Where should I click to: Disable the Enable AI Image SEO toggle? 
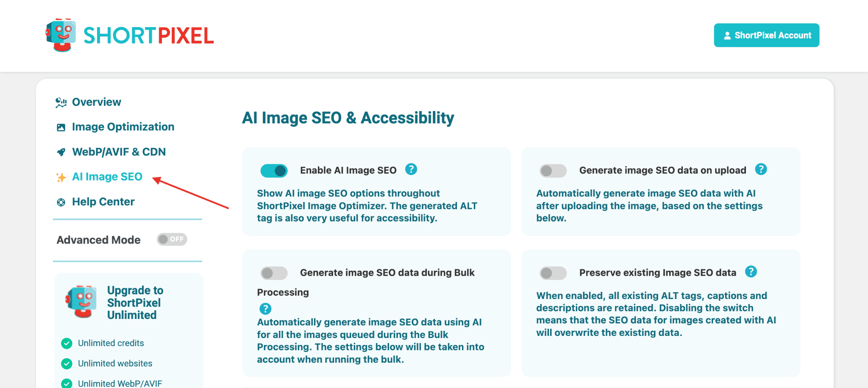point(274,171)
